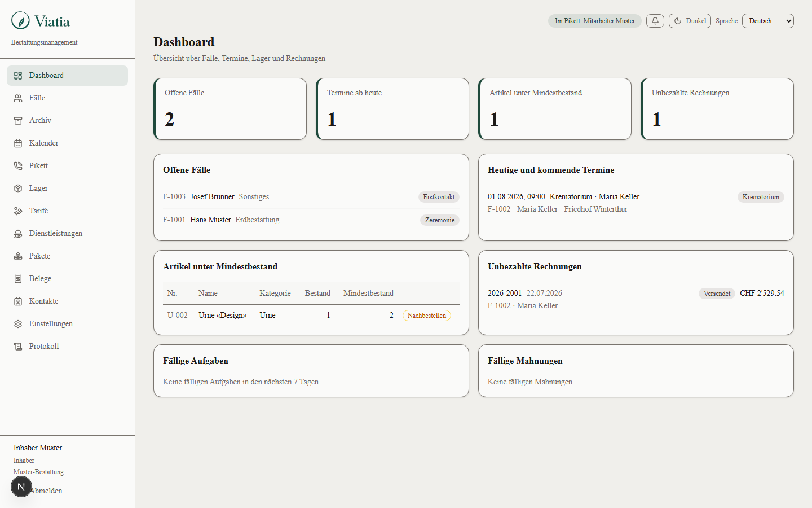The width and height of the screenshot is (812, 508).
Task: Click the Pikett phone icon
Action: click(x=18, y=166)
